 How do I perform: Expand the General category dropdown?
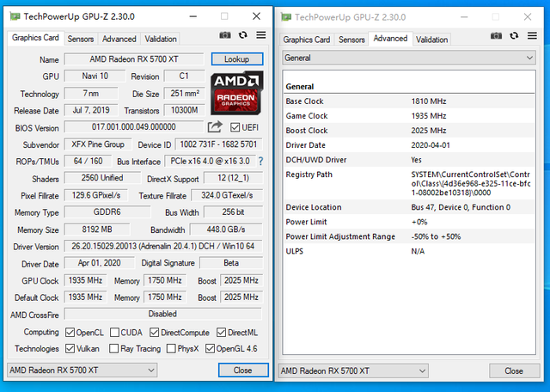(409, 58)
